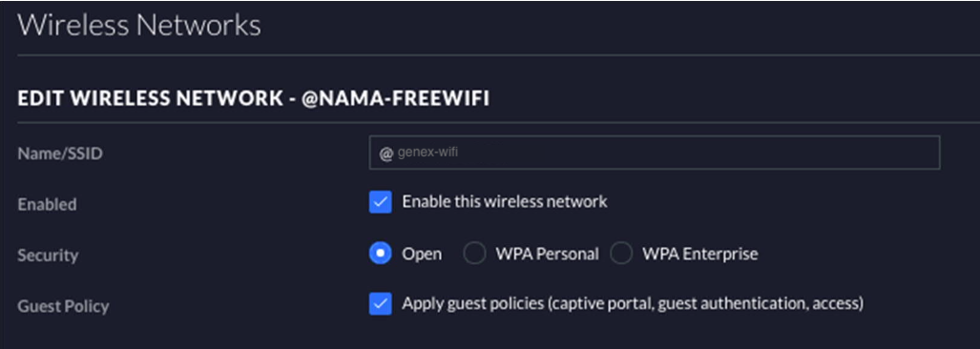Click the 'Open' text beside its radio
980x349 pixels.
422,254
